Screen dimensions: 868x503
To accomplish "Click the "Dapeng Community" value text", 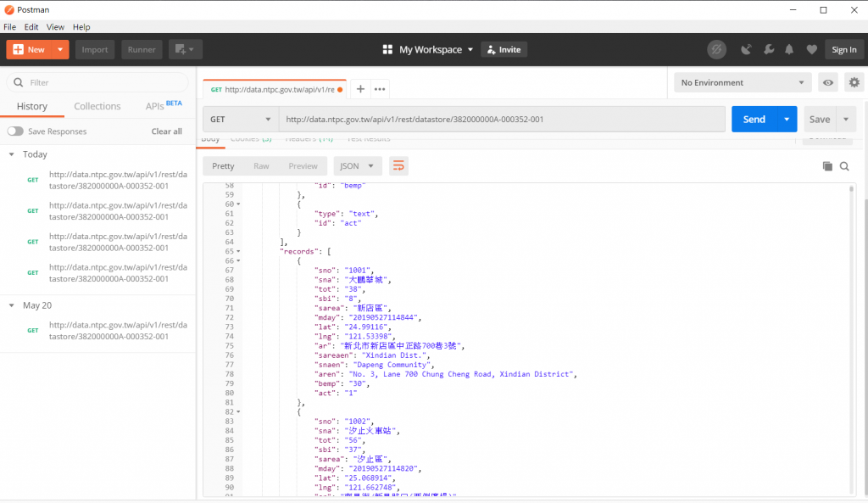I will (392, 365).
